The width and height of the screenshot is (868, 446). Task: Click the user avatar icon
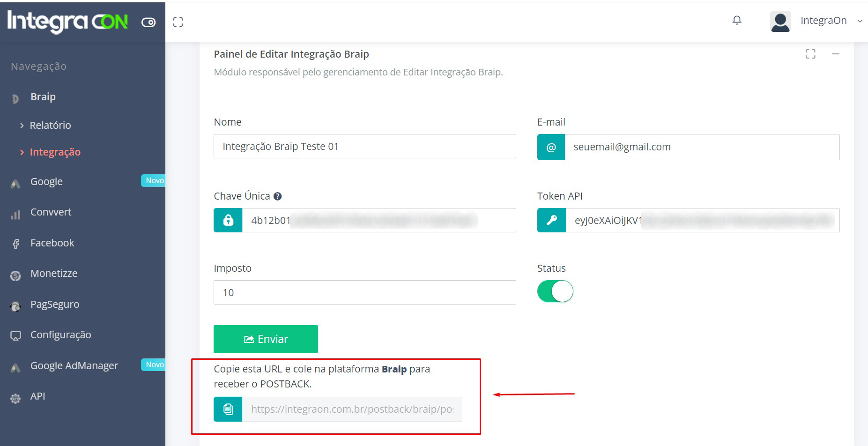[x=780, y=21]
